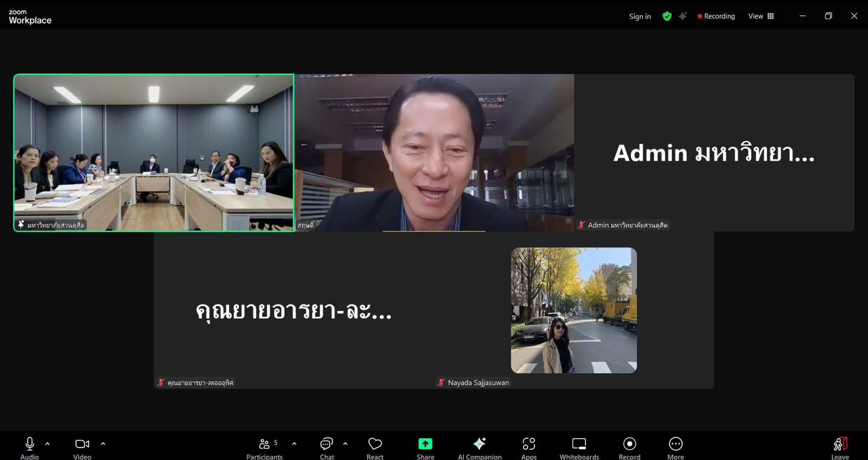
Task: Toggle the Record button
Action: pos(629,445)
